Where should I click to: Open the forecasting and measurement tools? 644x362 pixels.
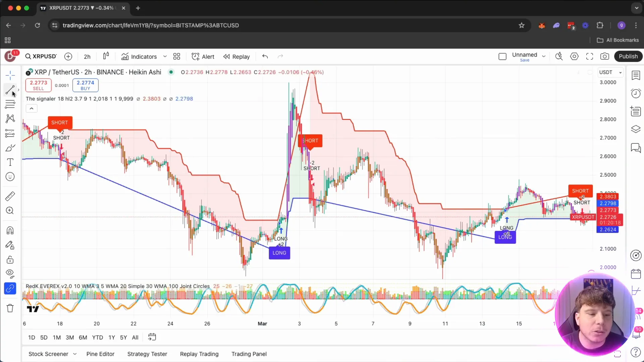(x=10, y=133)
